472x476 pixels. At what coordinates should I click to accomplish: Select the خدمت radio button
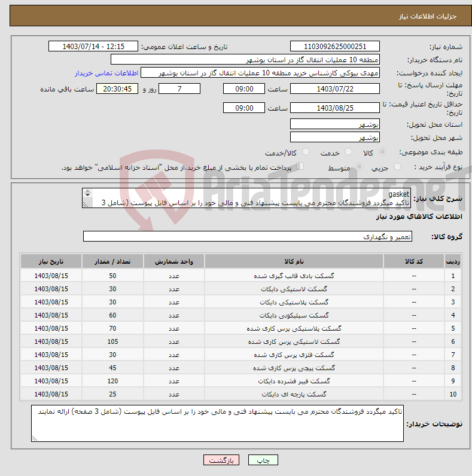click(x=348, y=151)
